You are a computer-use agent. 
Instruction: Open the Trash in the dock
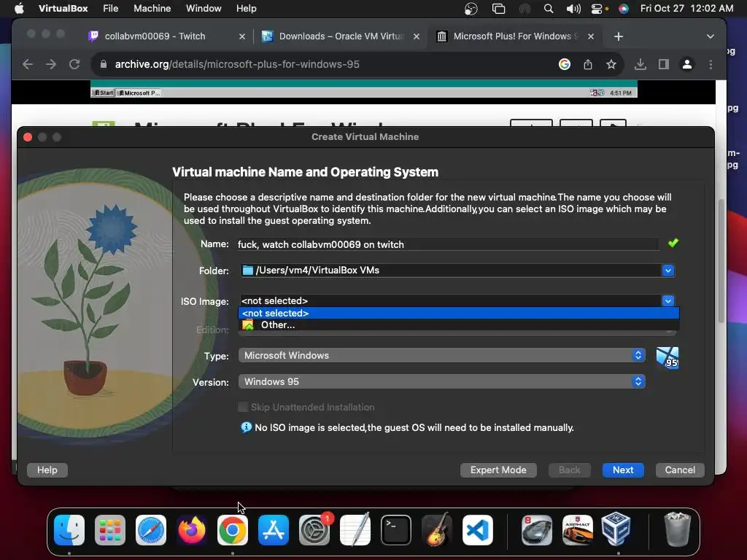[x=677, y=530]
